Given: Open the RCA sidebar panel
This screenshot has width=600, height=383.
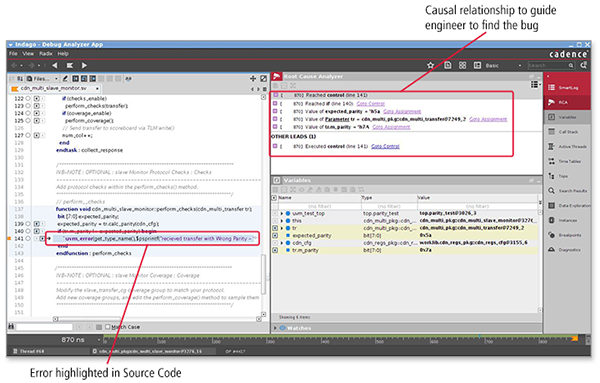Looking at the screenshot, I should coord(567,102).
